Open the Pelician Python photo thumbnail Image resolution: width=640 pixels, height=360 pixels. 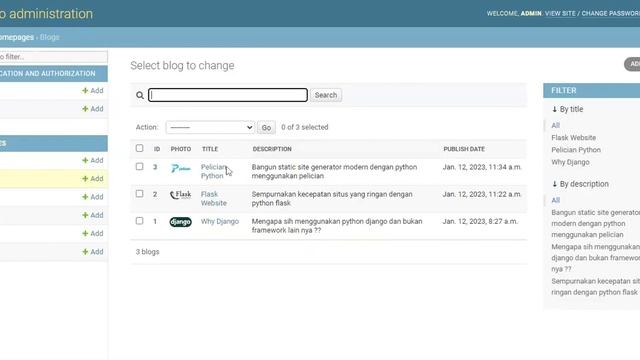[x=181, y=168]
